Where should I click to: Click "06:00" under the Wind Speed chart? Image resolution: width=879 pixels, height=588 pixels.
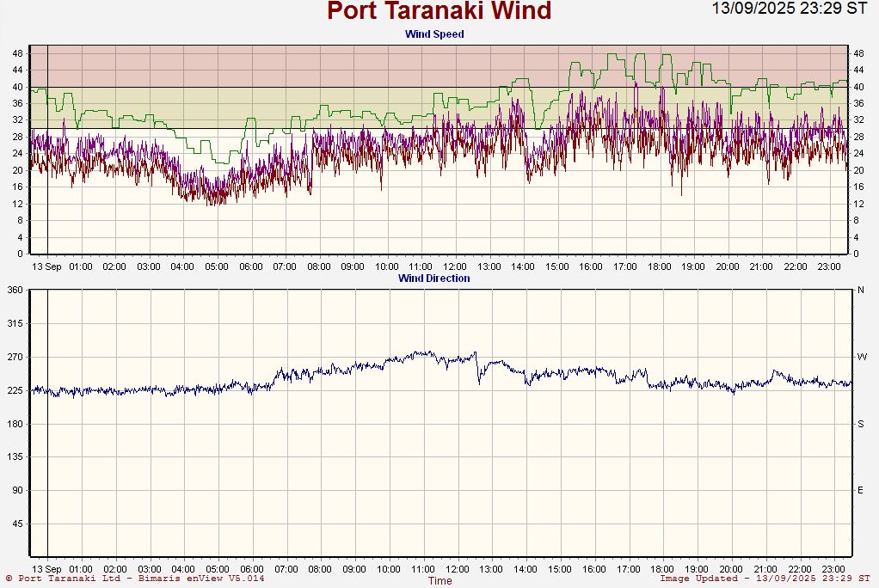click(x=250, y=266)
